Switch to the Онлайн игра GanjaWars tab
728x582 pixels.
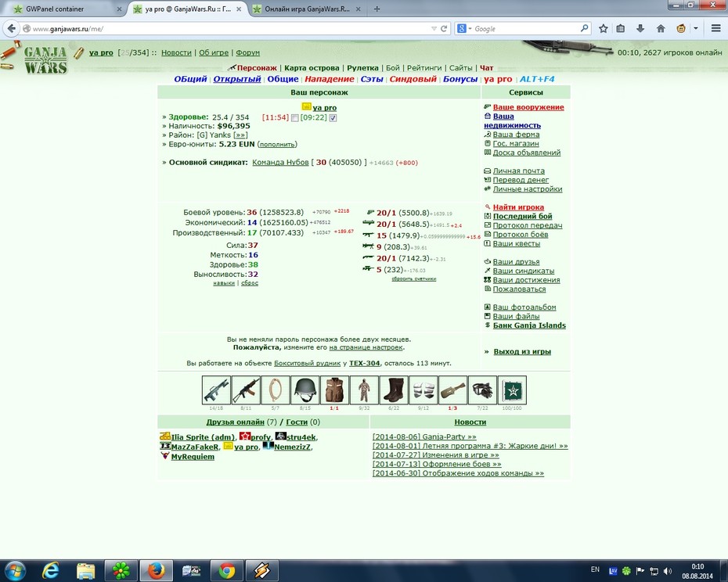coord(308,9)
